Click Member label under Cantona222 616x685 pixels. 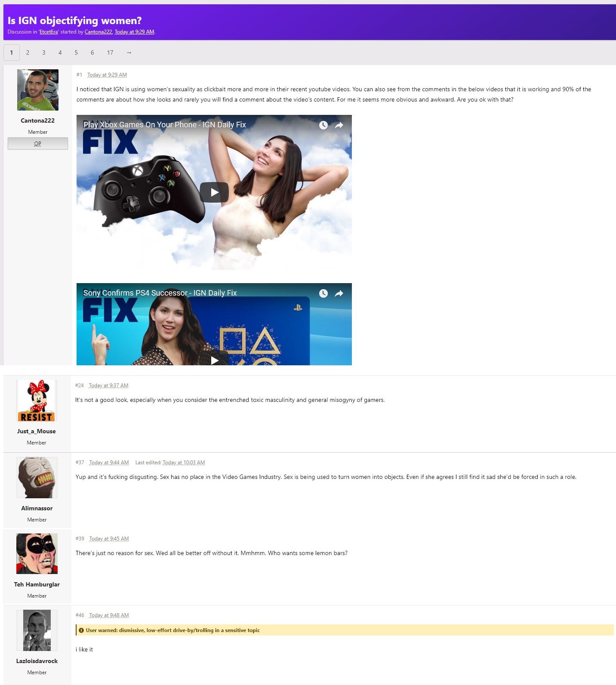[38, 132]
